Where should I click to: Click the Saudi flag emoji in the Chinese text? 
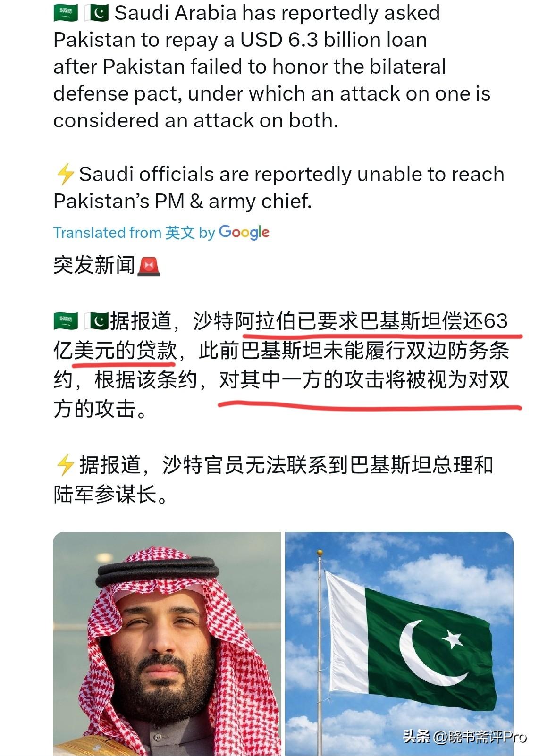click(66, 321)
